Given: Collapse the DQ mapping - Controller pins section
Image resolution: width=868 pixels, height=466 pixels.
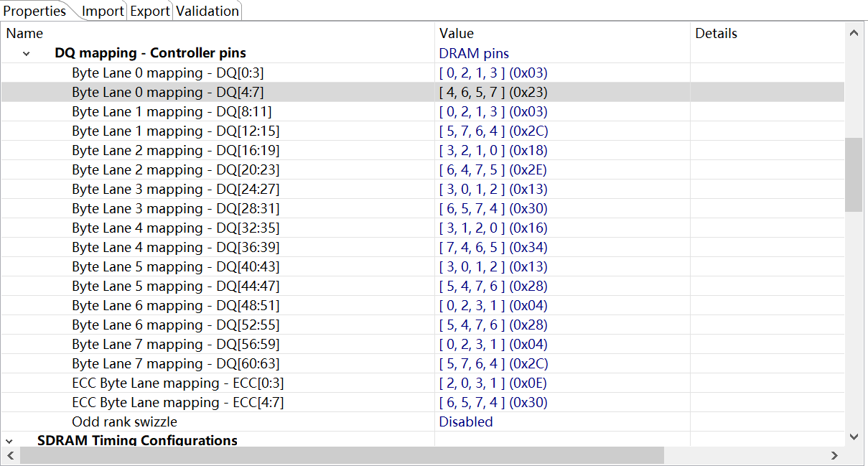Looking at the screenshot, I should pyautogui.click(x=26, y=53).
